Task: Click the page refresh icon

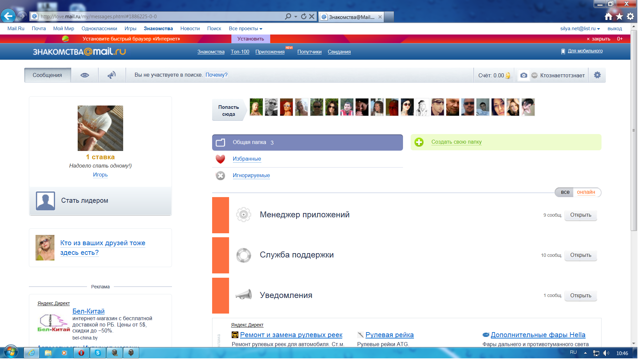Action: [304, 16]
